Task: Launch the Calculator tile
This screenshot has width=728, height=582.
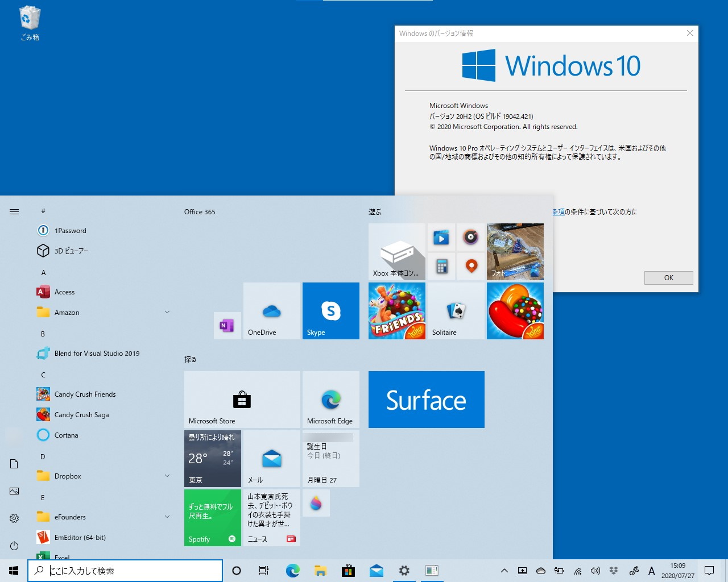Action: 441,266
